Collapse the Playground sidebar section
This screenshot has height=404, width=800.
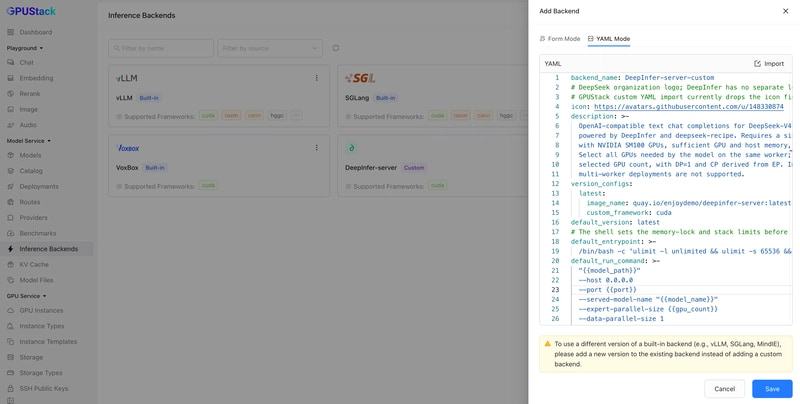tap(24, 48)
